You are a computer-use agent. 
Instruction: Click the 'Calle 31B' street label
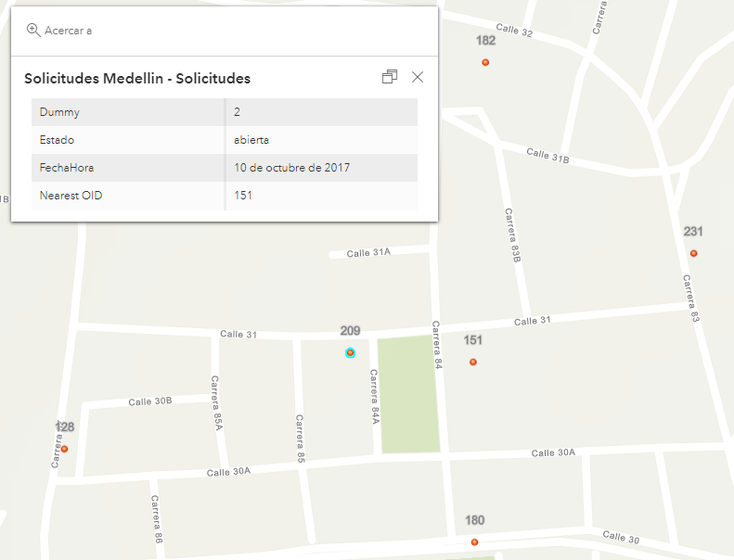tap(547, 156)
